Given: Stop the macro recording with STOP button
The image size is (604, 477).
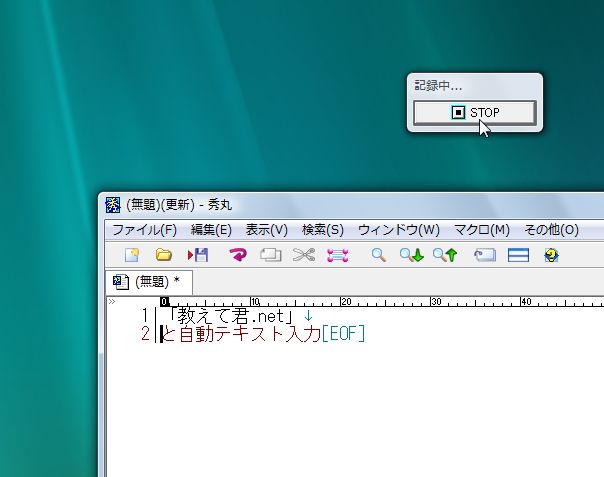Looking at the screenshot, I should pyautogui.click(x=475, y=113).
